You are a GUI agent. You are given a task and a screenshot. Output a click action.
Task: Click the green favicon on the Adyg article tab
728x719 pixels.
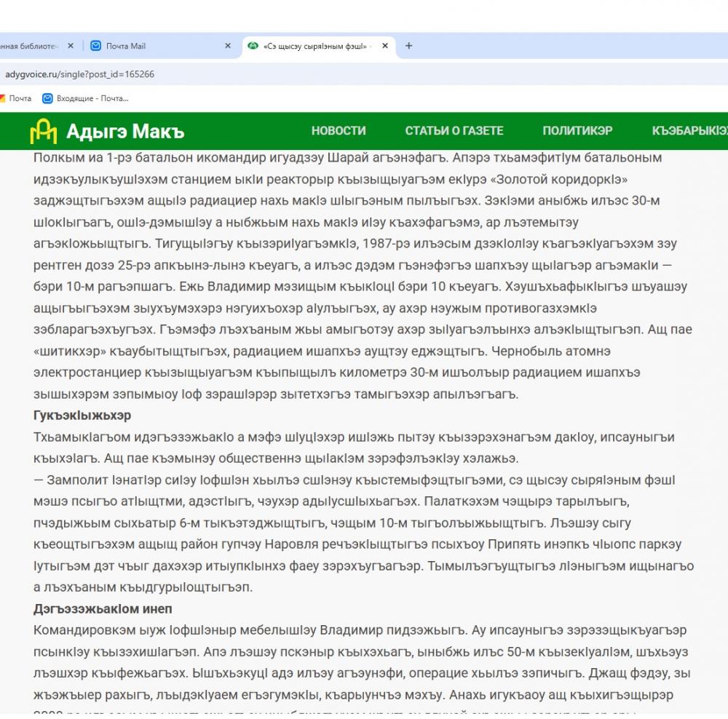tap(253, 46)
